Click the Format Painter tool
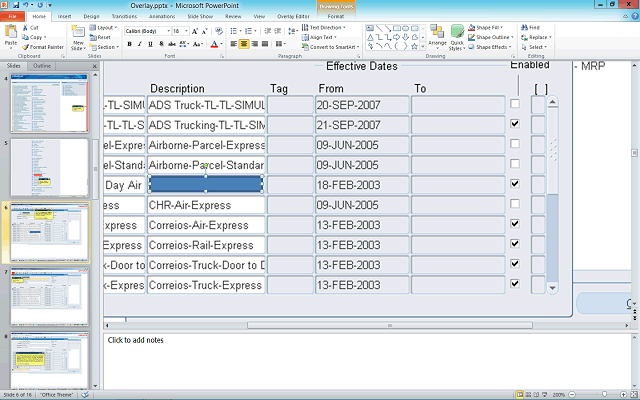 click(44, 47)
